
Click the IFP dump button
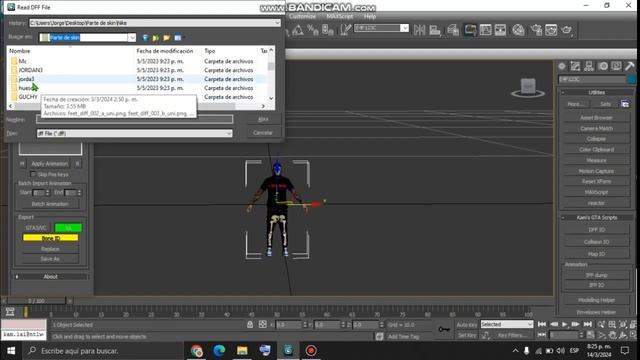(596, 275)
